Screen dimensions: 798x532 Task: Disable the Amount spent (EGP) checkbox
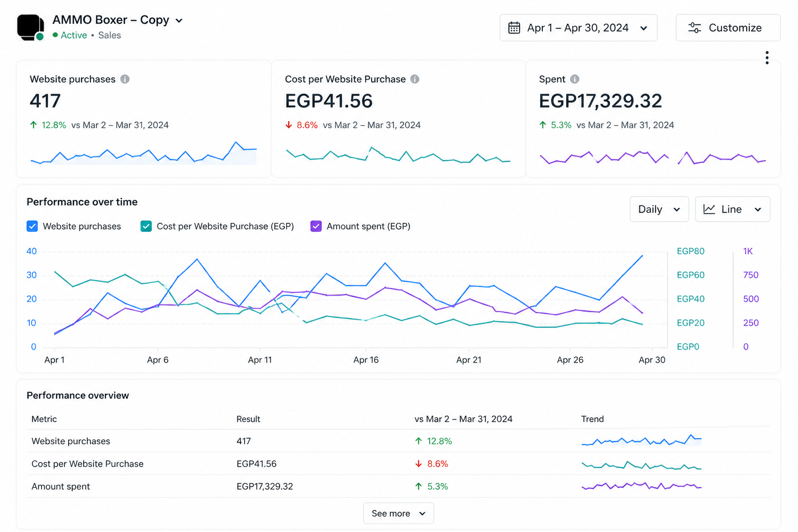pos(316,227)
